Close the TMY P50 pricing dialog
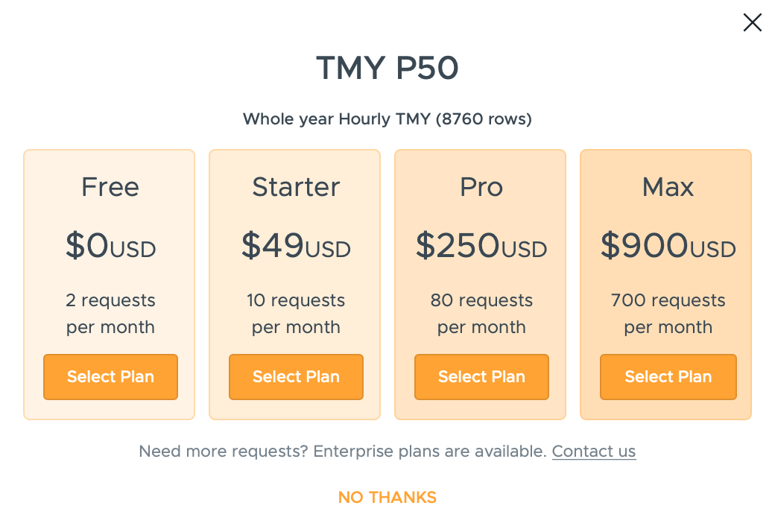 [x=752, y=23]
